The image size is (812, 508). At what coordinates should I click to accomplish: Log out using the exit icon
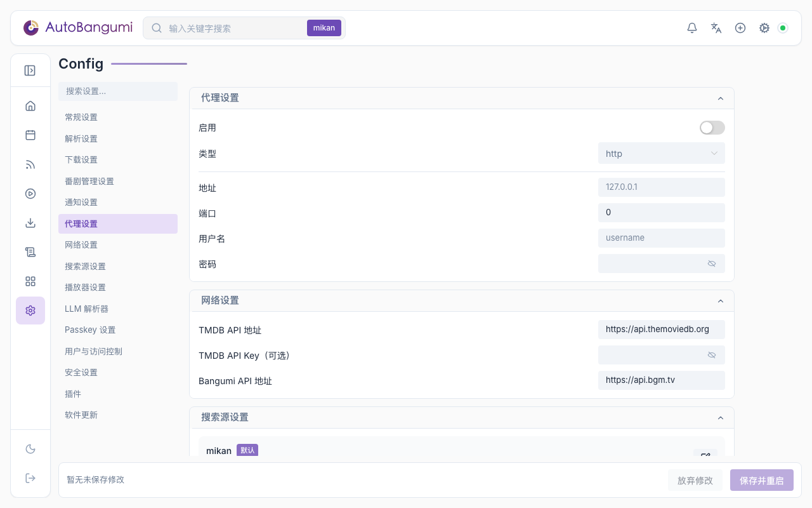point(30,478)
